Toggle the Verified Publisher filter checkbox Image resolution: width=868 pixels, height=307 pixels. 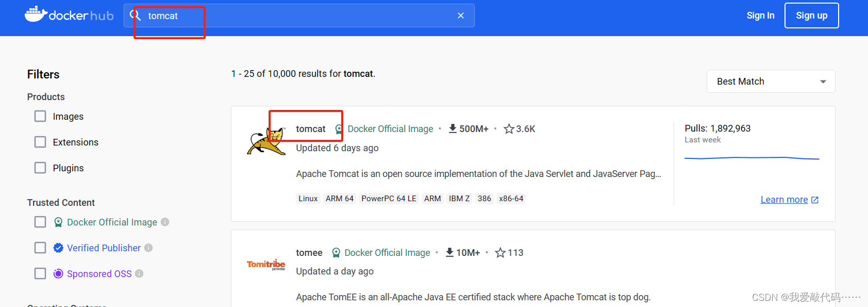(x=40, y=248)
